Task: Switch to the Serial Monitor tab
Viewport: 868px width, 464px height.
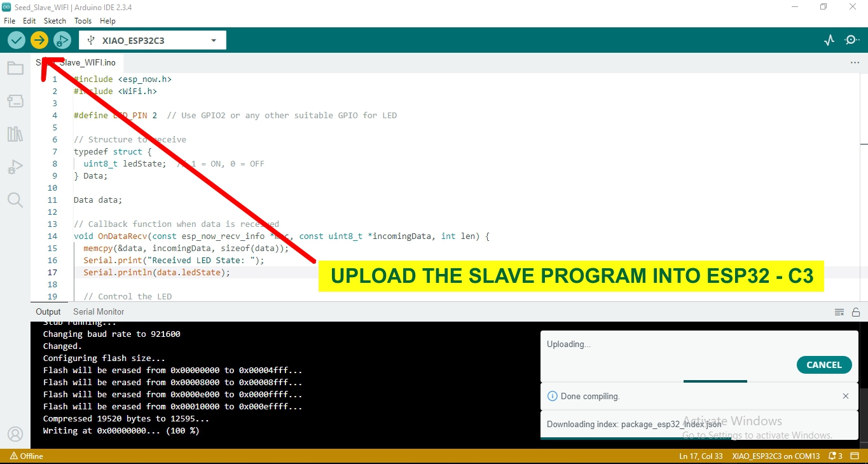Action: click(x=99, y=311)
